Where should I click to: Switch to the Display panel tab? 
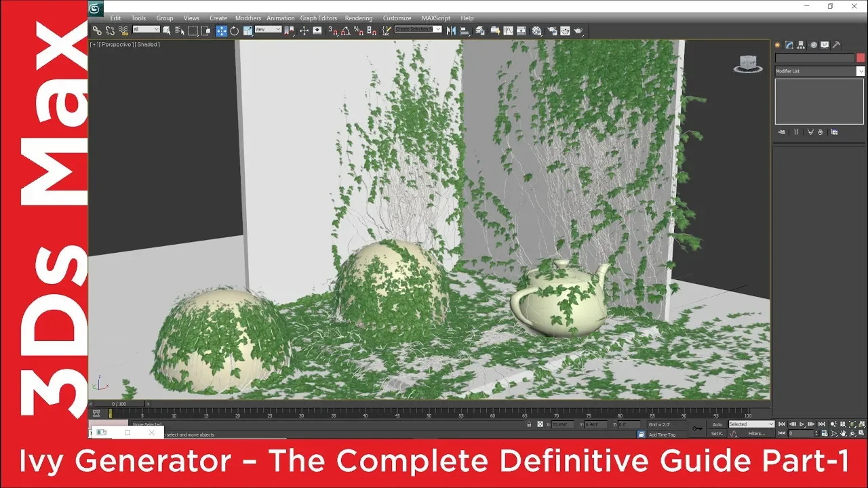(x=825, y=45)
